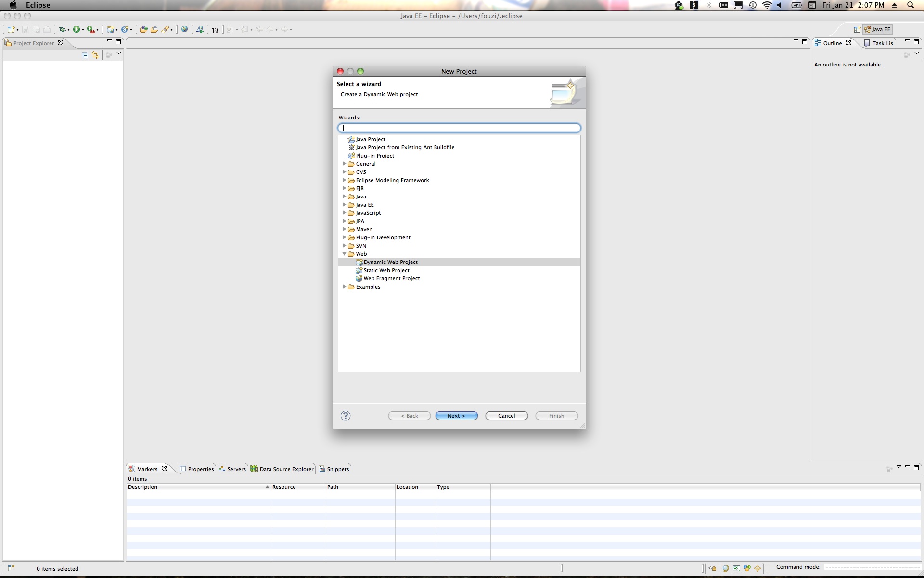Click the Cancel button
This screenshot has height=578, width=924.
[x=506, y=416]
